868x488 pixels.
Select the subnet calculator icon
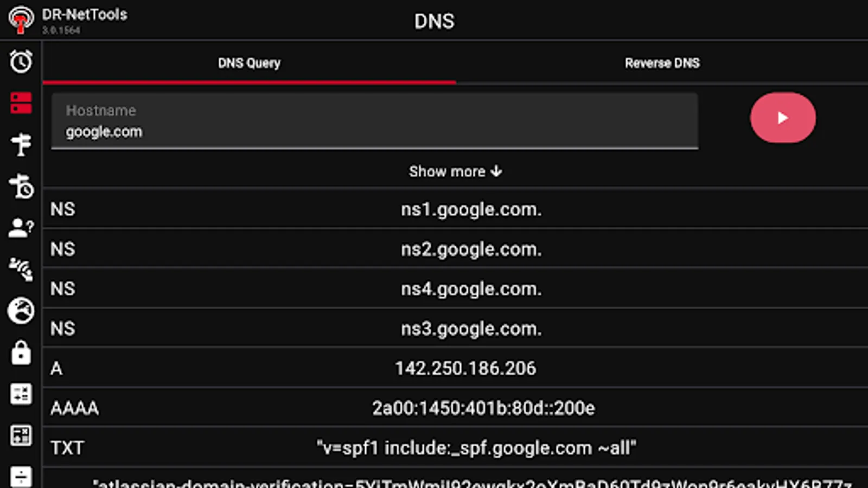click(x=21, y=394)
